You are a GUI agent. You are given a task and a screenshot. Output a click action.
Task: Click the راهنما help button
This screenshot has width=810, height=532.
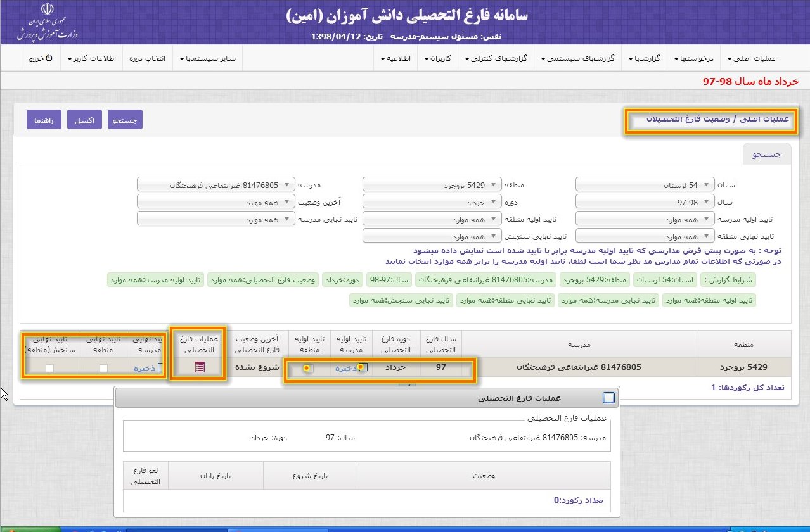coord(44,120)
